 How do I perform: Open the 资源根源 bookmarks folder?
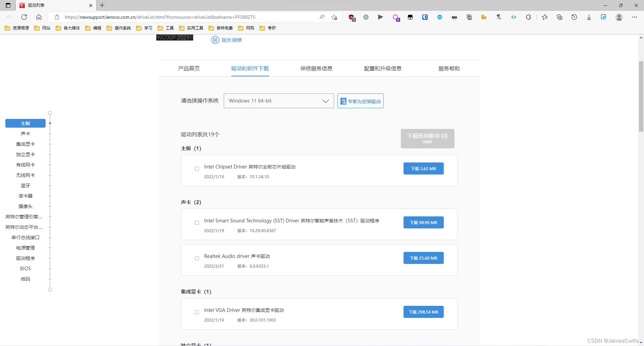[x=17, y=28]
